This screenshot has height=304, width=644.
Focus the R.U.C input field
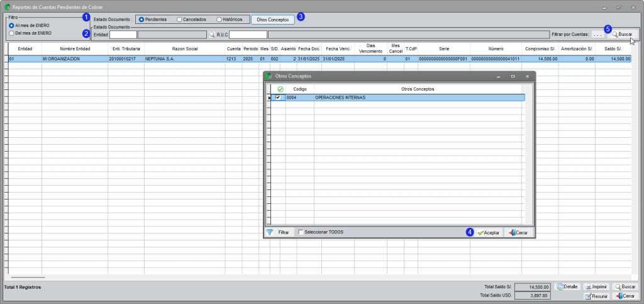tap(248, 35)
